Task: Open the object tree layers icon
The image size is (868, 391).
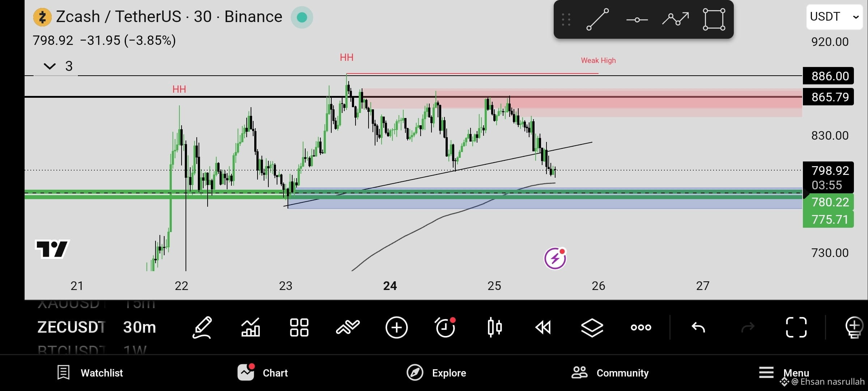Action: 592,328
